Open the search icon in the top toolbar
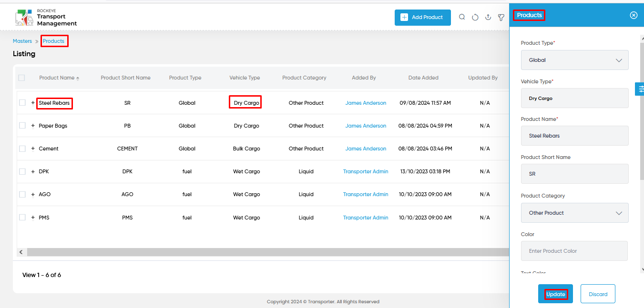 pyautogui.click(x=462, y=17)
